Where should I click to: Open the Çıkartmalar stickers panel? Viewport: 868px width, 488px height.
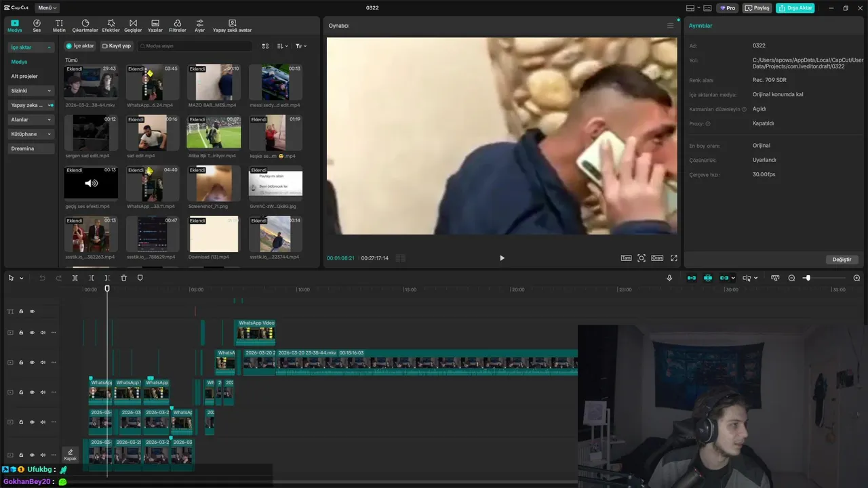point(85,26)
